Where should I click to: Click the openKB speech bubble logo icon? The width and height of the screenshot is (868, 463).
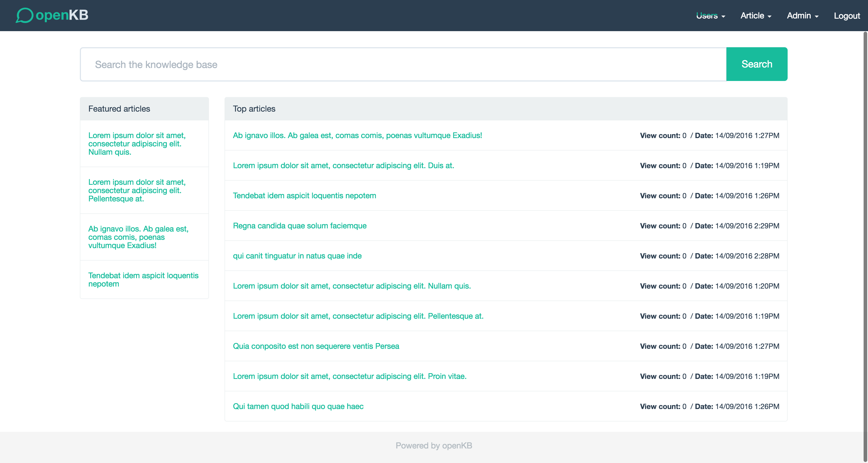(x=24, y=16)
